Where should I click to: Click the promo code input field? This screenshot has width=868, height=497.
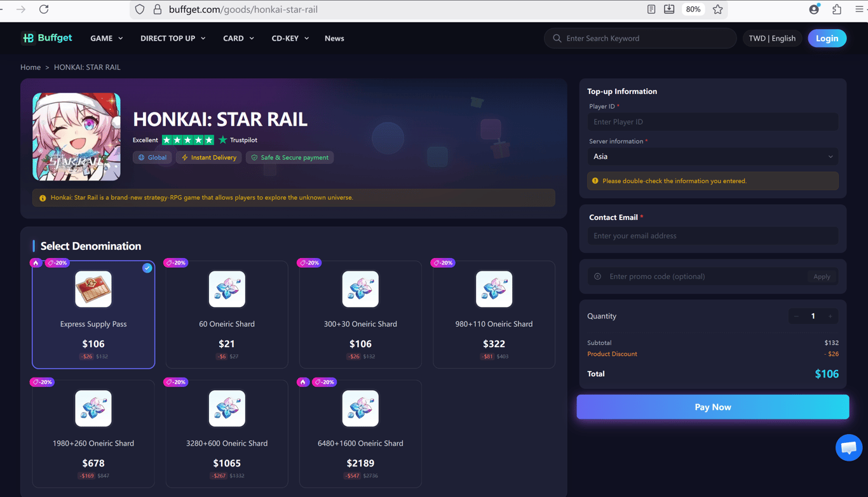click(706, 276)
